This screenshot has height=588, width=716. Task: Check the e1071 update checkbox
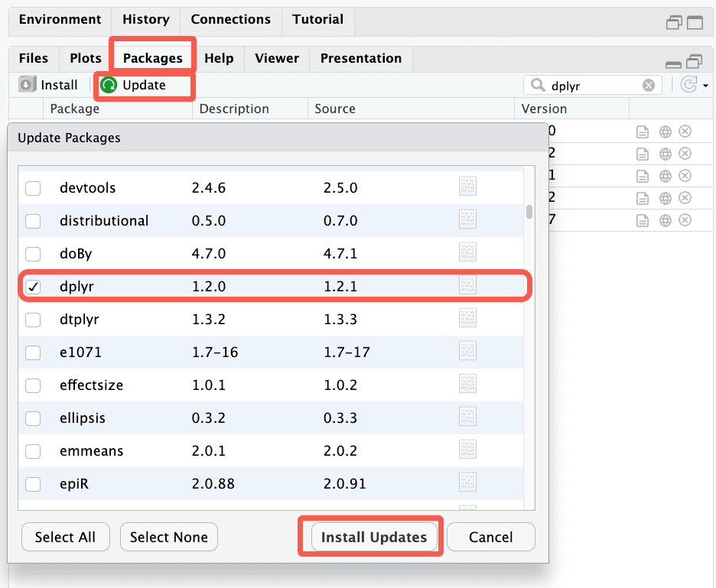(33, 352)
